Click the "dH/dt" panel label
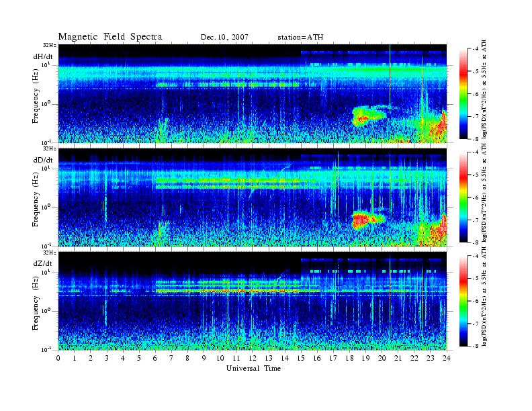The image size is (532, 411). (43, 56)
